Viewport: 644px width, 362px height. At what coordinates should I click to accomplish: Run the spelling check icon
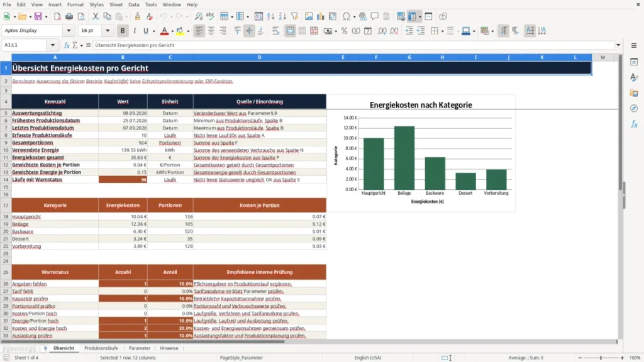tap(210, 16)
